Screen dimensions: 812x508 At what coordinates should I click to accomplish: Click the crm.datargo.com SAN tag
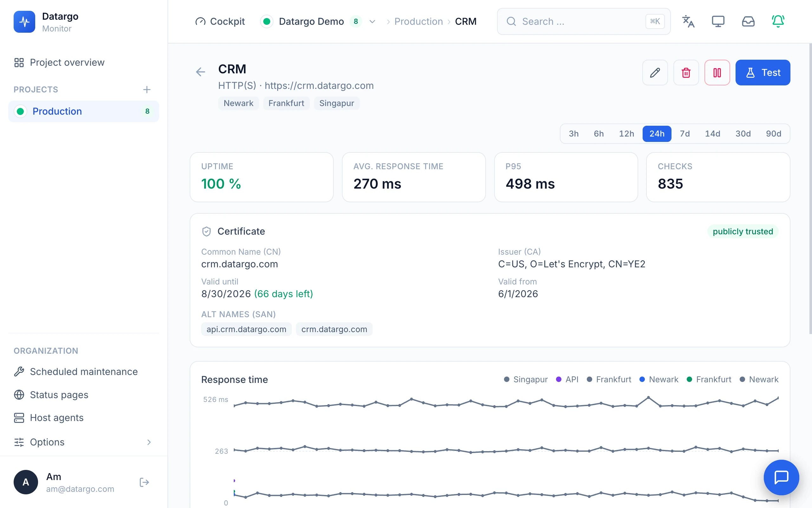[334, 329]
